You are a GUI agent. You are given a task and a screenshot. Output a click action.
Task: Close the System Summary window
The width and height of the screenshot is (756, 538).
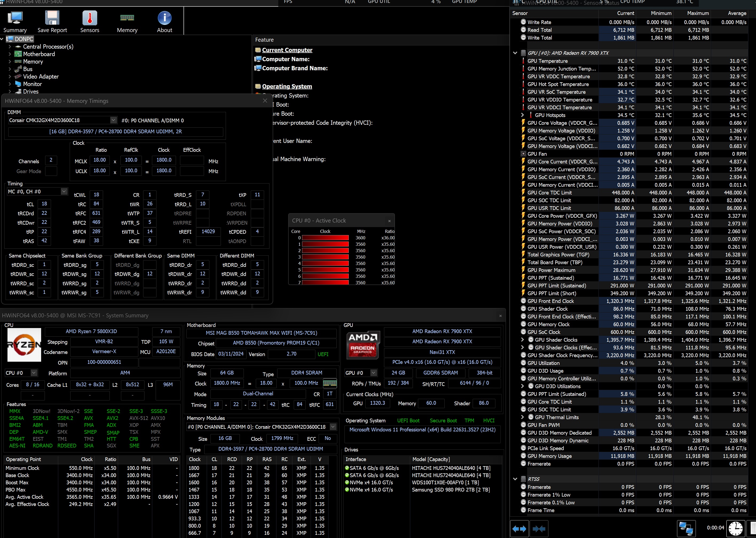pos(500,316)
